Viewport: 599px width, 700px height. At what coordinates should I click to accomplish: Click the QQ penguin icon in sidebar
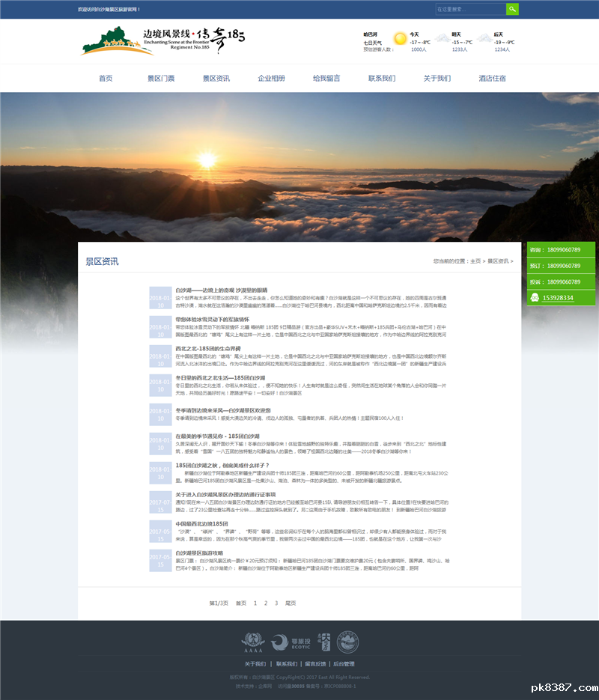[x=535, y=298]
